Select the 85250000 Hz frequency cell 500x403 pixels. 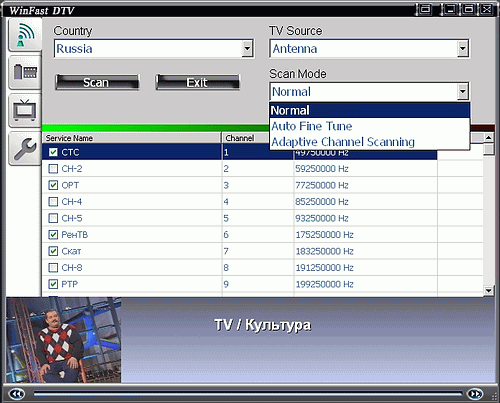(366, 202)
